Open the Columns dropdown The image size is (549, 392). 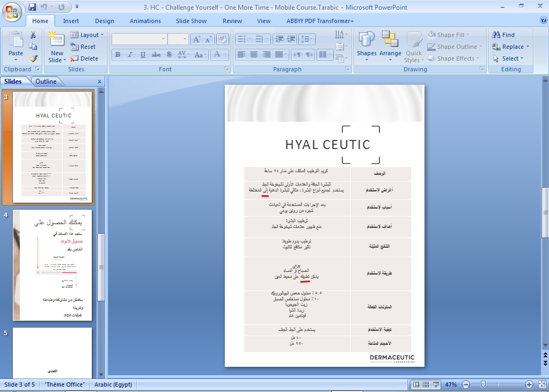tap(325, 54)
